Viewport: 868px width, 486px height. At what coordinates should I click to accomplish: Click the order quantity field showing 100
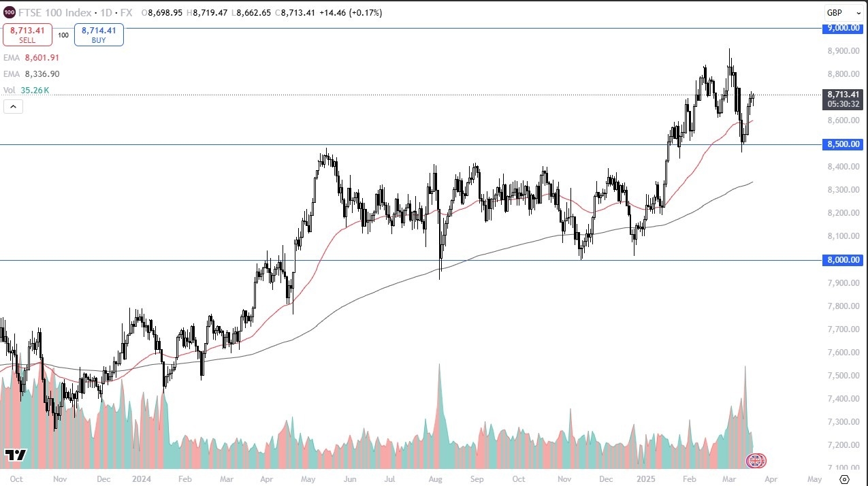(63, 35)
